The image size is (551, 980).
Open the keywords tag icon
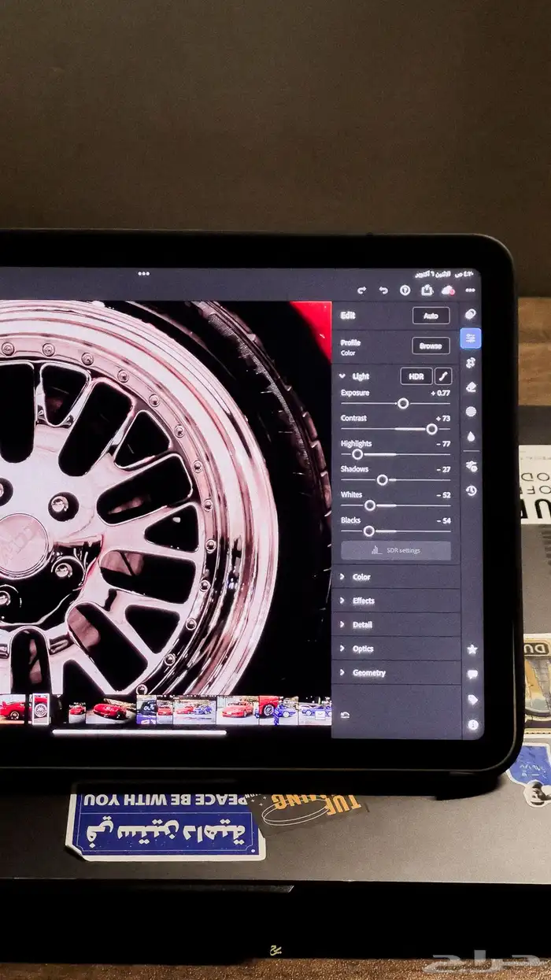pos(472,700)
